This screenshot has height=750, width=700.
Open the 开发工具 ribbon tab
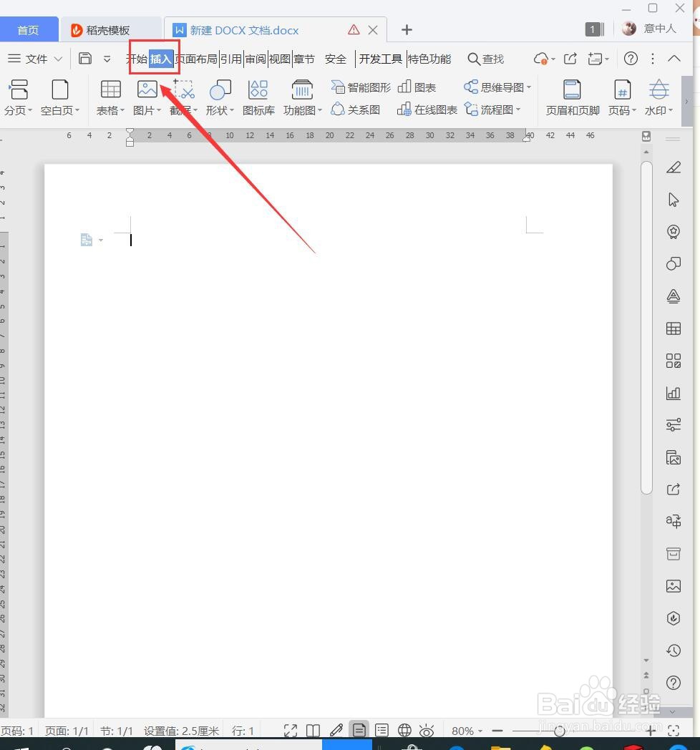coord(380,59)
